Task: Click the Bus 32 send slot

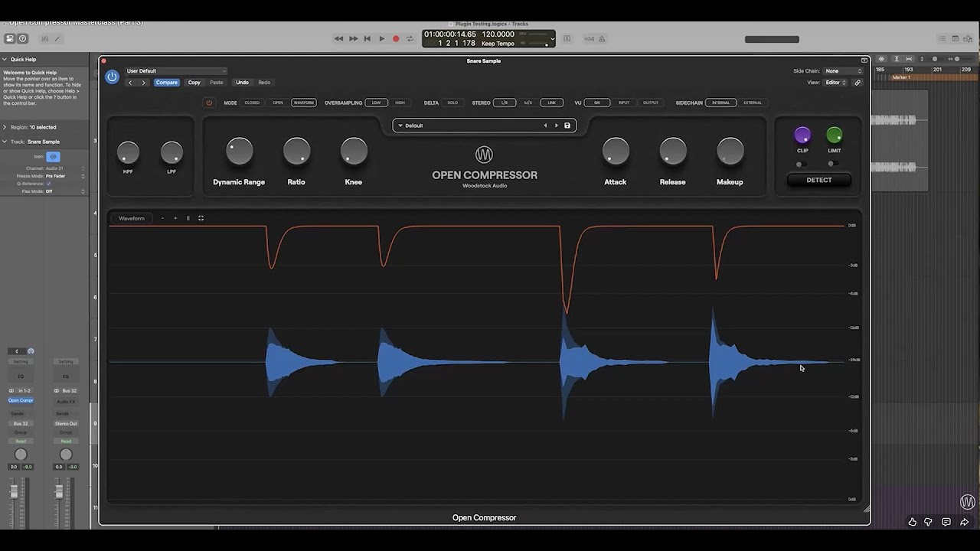Action: click(21, 423)
